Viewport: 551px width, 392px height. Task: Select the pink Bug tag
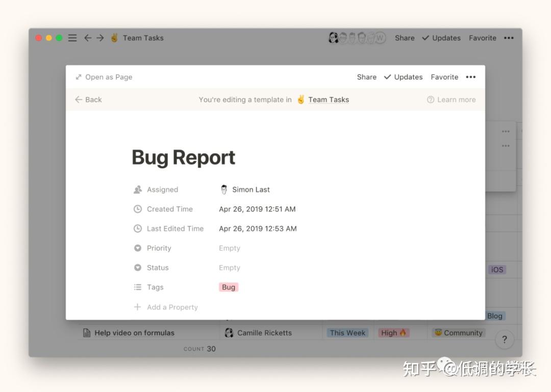point(228,287)
